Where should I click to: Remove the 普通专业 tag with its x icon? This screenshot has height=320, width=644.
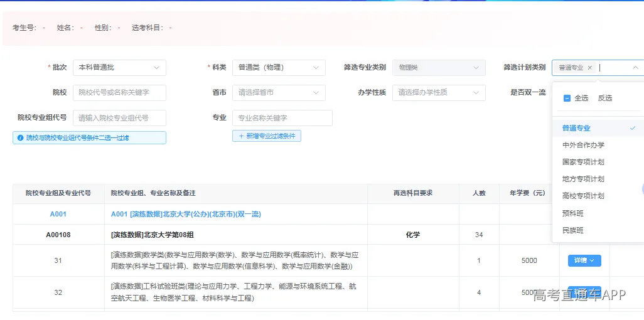(x=590, y=68)
